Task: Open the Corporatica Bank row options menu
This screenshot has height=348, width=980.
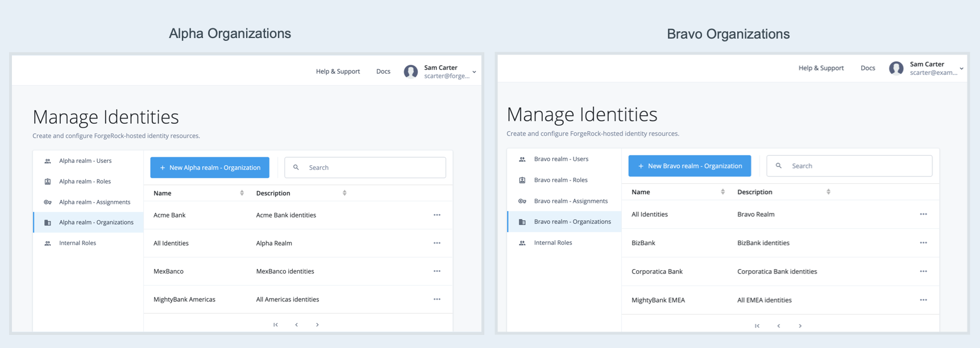Action: click(x=923, y=271)
